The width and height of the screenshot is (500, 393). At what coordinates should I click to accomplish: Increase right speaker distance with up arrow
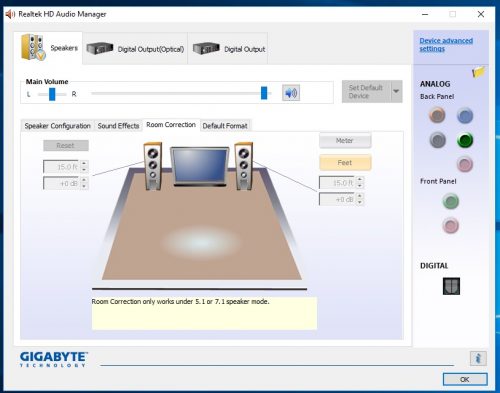[x=359, y=179]
